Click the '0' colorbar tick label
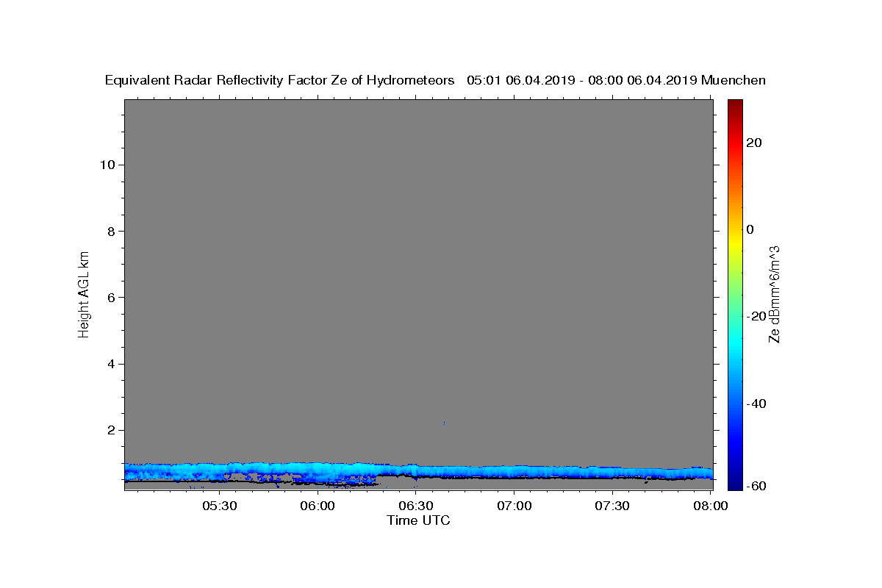 750,229
